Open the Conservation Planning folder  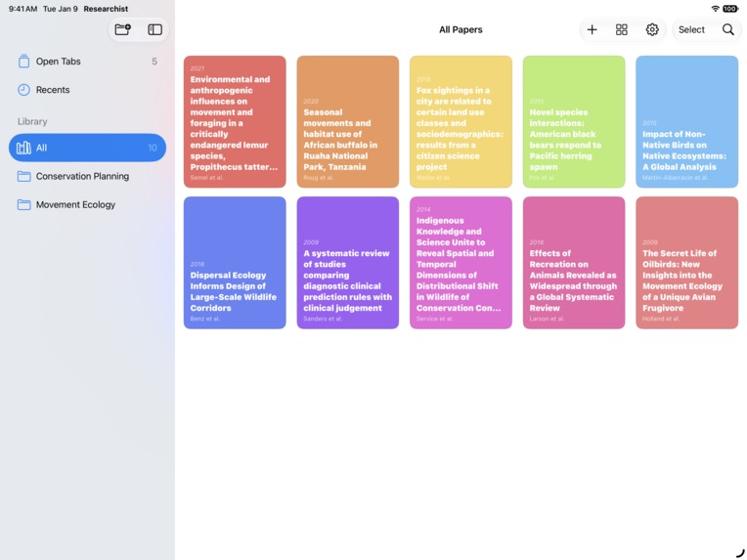pos(87,176)
